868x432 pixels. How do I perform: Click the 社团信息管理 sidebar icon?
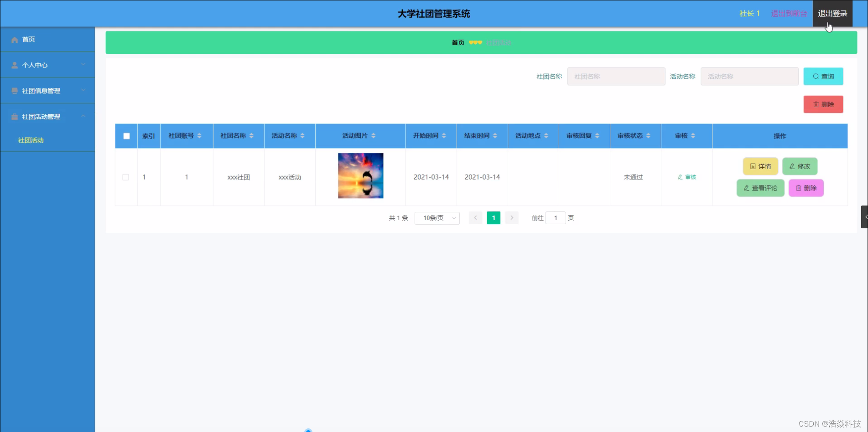click(x=14, y=91)
